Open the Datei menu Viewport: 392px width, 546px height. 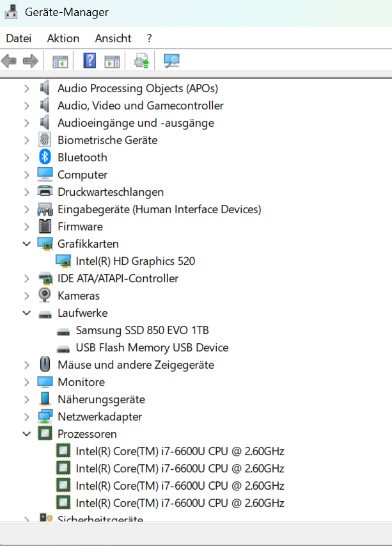click(19, 38)
